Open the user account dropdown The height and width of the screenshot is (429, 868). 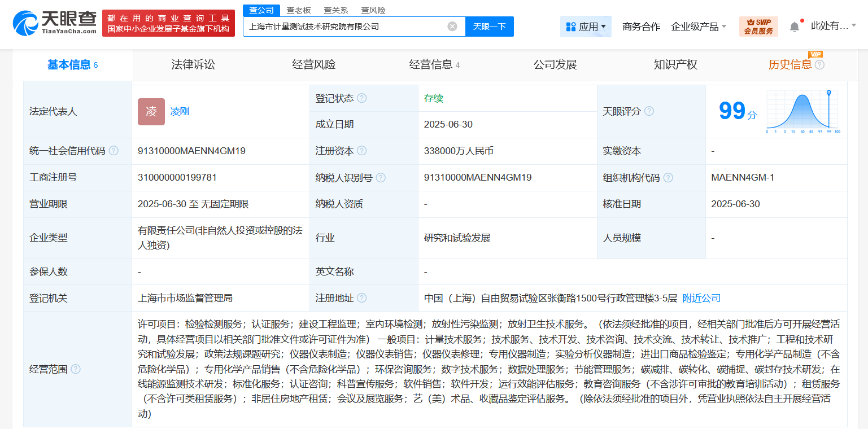click(833, 25)
